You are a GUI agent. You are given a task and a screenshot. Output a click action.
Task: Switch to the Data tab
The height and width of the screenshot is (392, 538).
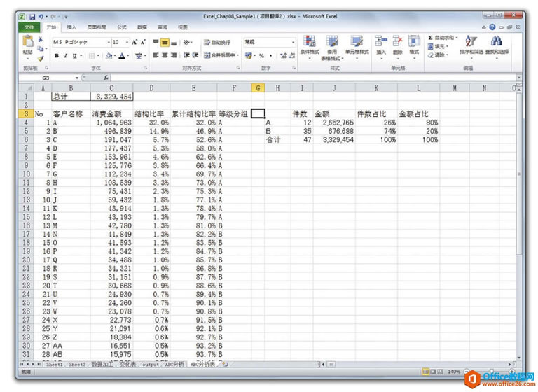(x=142, y=27)
